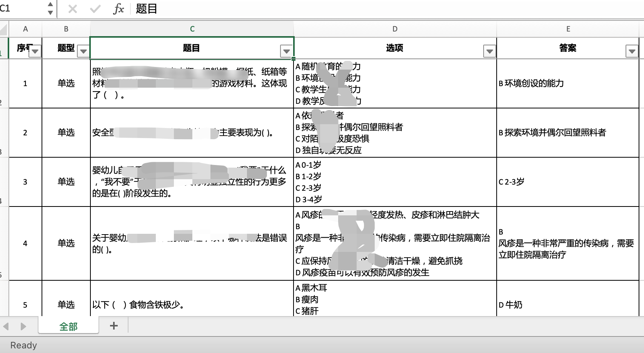This screenshot has width=644, height=353.
Task: Click the next sheet navigation arrow
Action: (x=22, y=326)
